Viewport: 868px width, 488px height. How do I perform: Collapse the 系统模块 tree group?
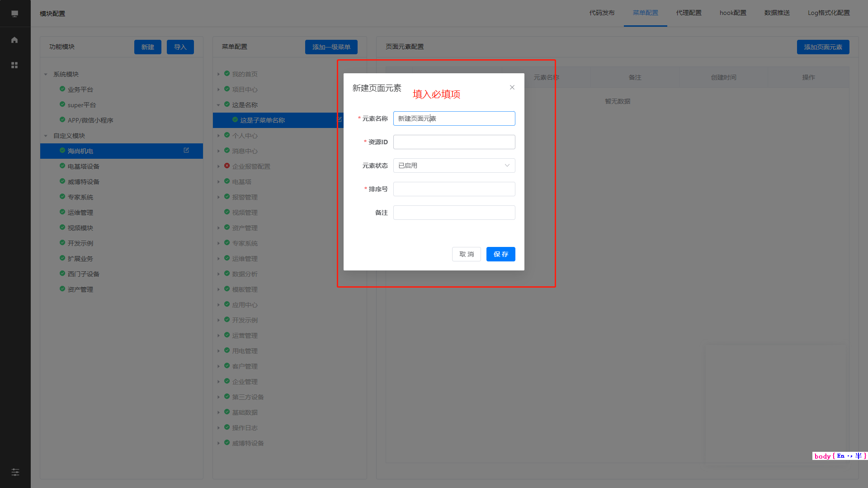[x=46, y=74]
